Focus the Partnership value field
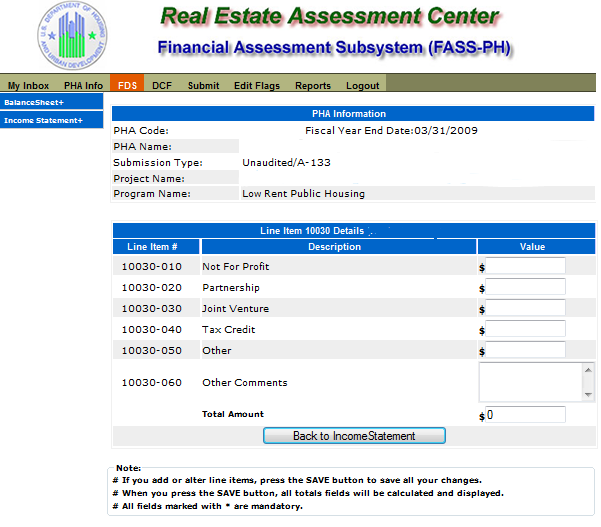 525,287
